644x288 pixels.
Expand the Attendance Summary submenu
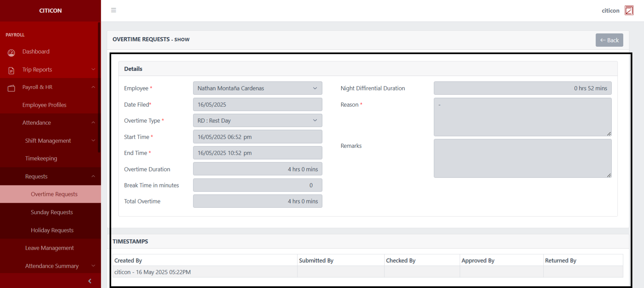[x=93, y=266]
